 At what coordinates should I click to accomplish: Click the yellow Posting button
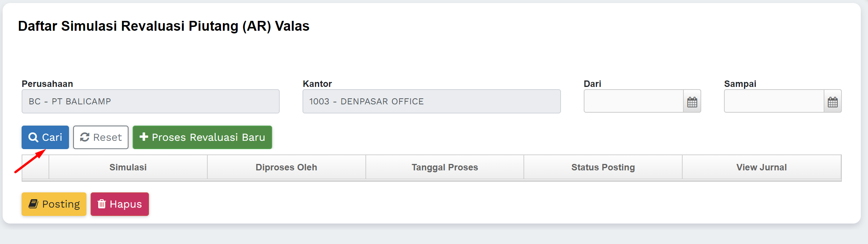54,204
